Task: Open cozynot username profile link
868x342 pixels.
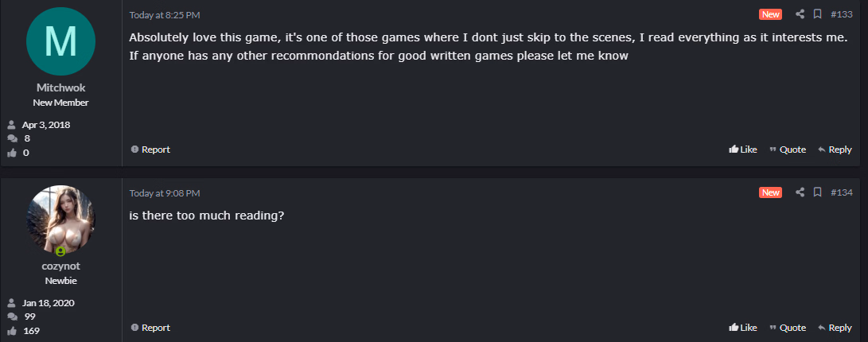Action: 61,266
